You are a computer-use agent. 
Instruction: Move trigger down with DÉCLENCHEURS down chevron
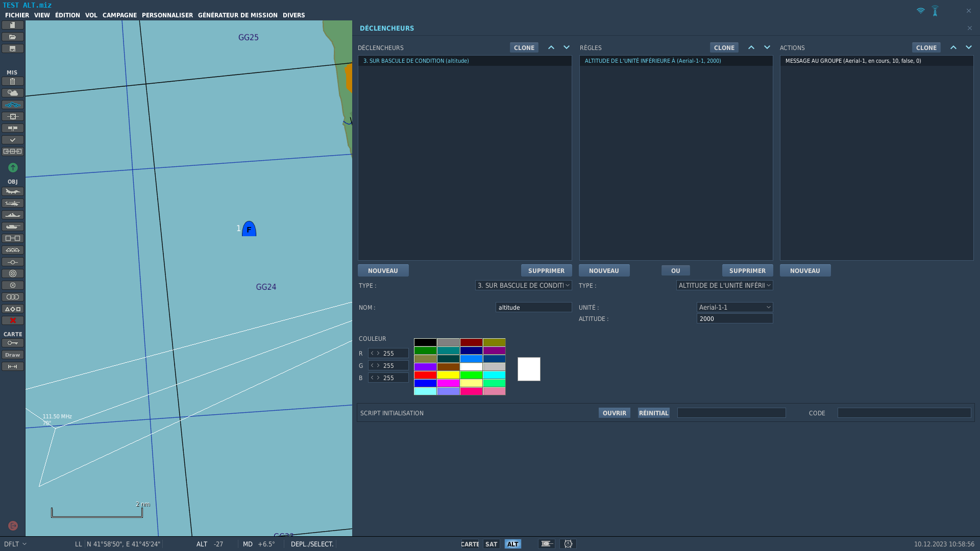[567, 47]
